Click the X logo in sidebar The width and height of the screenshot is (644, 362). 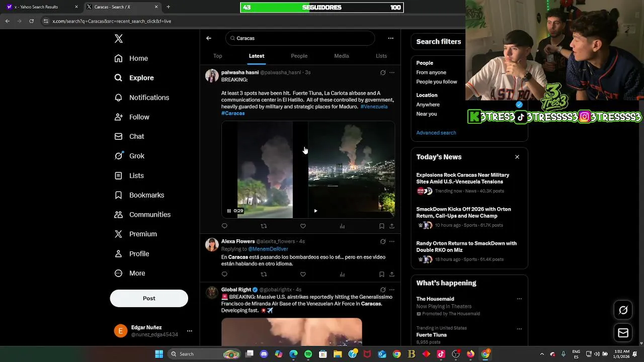coord(118,39)
